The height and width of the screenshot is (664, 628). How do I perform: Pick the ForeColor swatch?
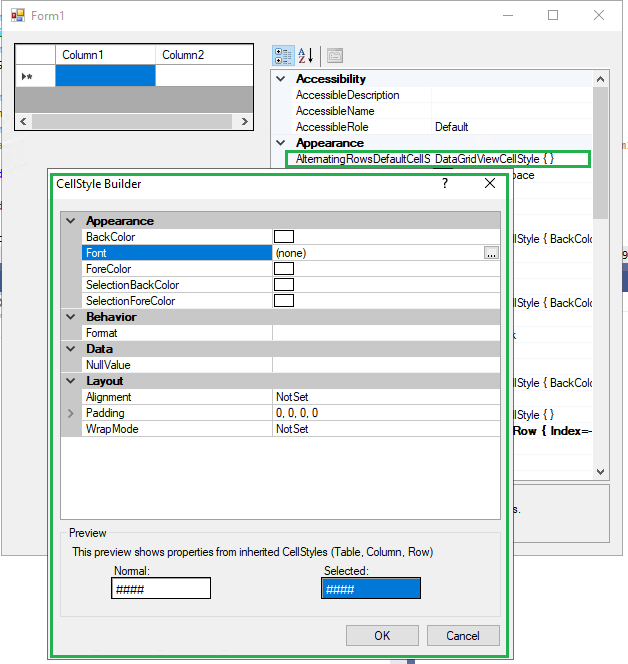tap(284, 268)
